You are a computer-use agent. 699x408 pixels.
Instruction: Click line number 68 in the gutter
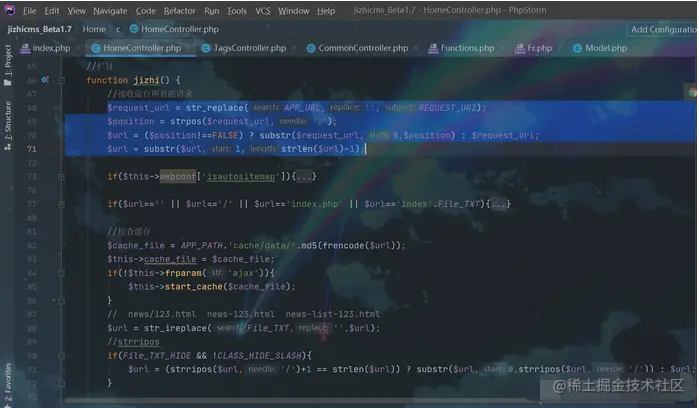[32, 108]
